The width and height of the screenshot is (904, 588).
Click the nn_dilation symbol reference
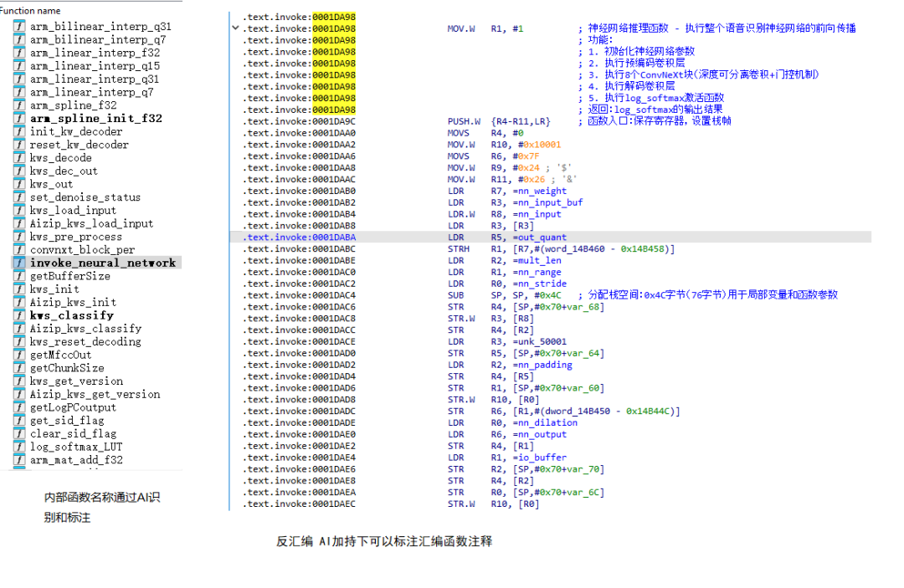547,422
